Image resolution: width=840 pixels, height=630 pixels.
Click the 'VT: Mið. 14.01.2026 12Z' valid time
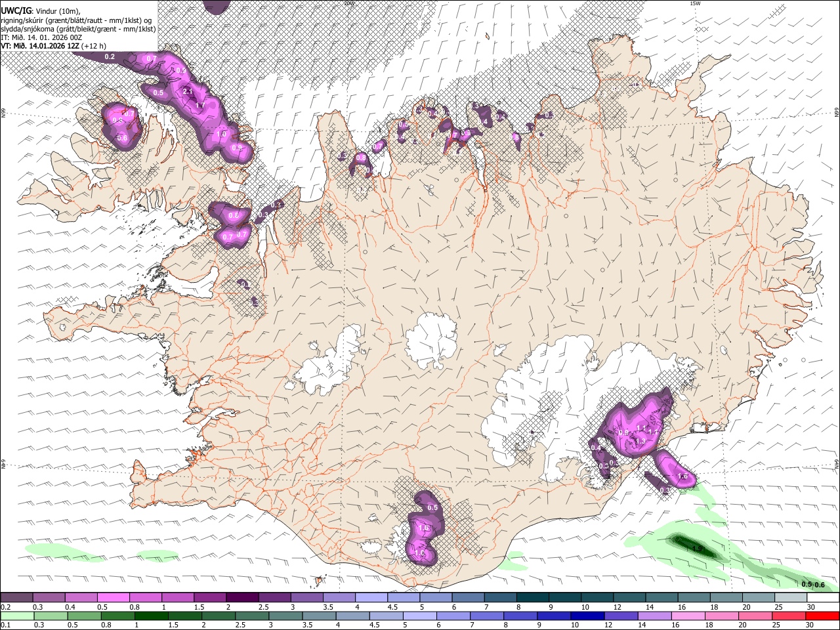[x=40, y=46]
